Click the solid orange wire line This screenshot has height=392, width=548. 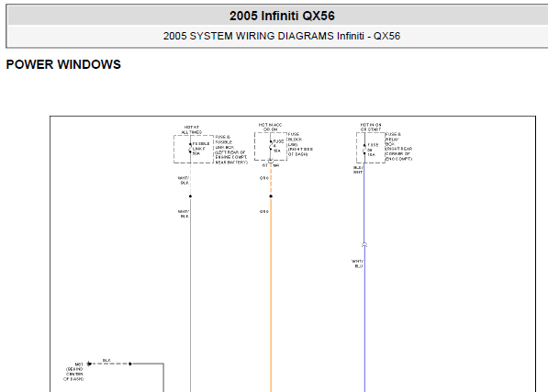tap(271, 296)
